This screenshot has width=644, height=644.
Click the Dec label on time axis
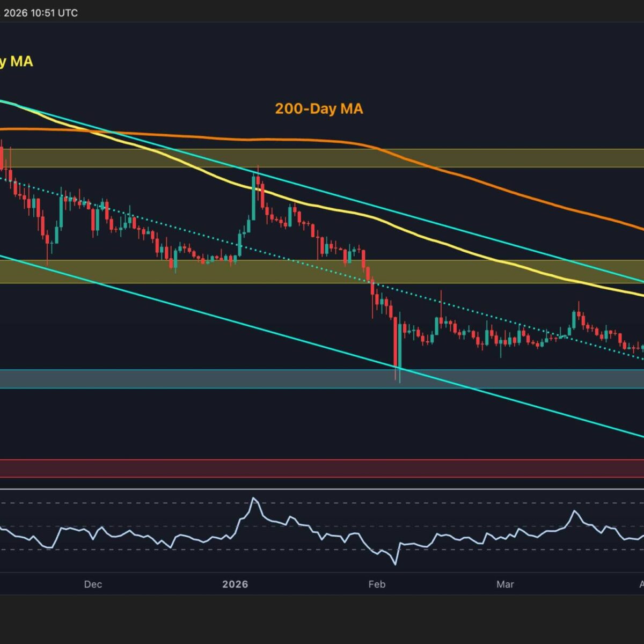[x=93, y=584]
